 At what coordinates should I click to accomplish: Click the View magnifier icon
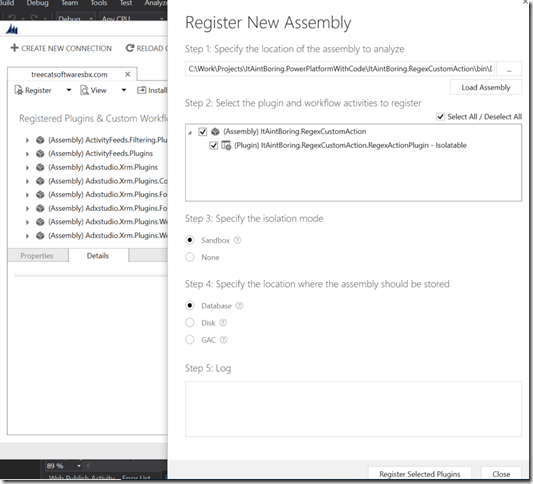coord(84,90)
